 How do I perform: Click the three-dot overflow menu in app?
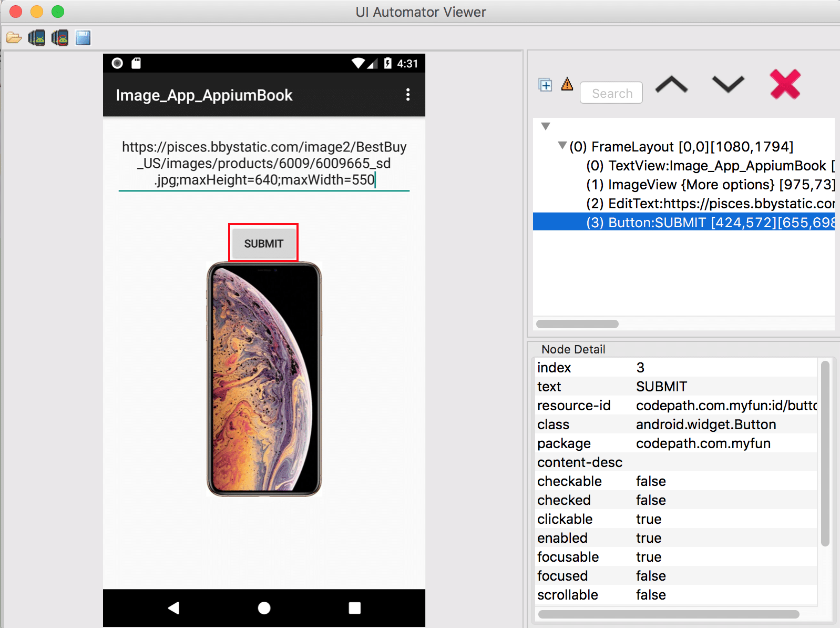408,95
